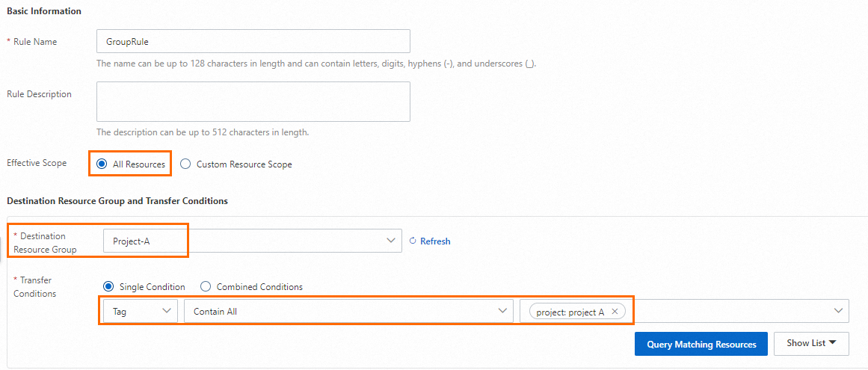The image size is (868, 370).
Task: Click the Combined Conditions label text
Action: 259,287
